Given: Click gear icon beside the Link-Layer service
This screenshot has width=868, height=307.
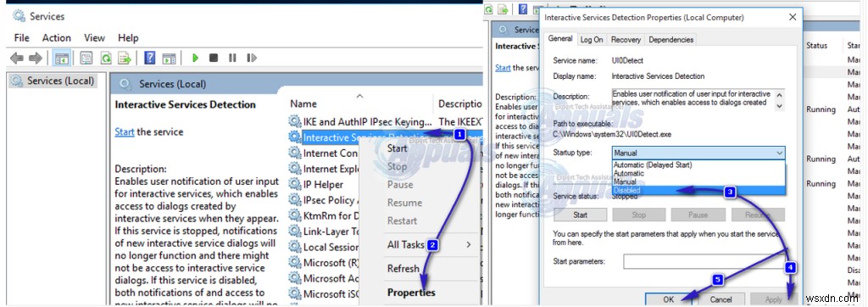Looking at the screenshot, I should (294, 231).
